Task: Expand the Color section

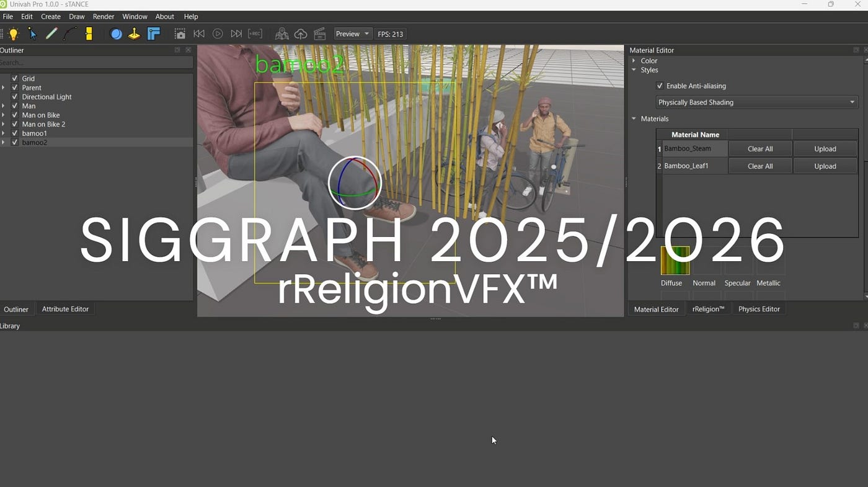Action: click(x=634, y=61)
